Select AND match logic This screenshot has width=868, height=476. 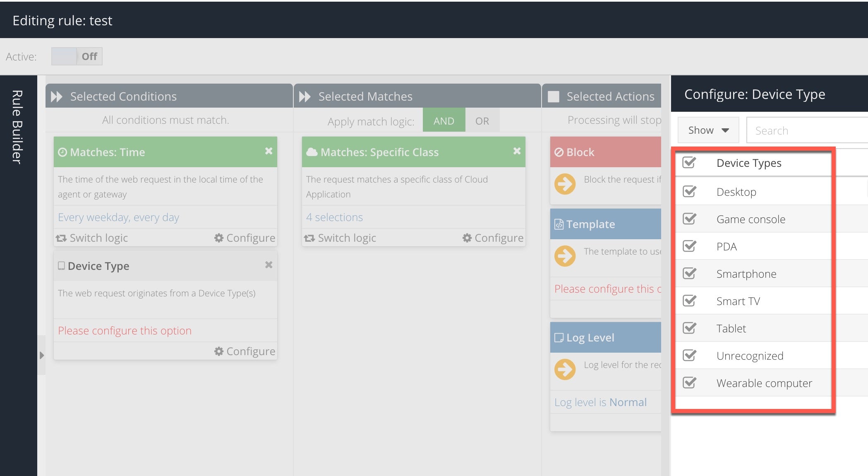click(444, 121)
